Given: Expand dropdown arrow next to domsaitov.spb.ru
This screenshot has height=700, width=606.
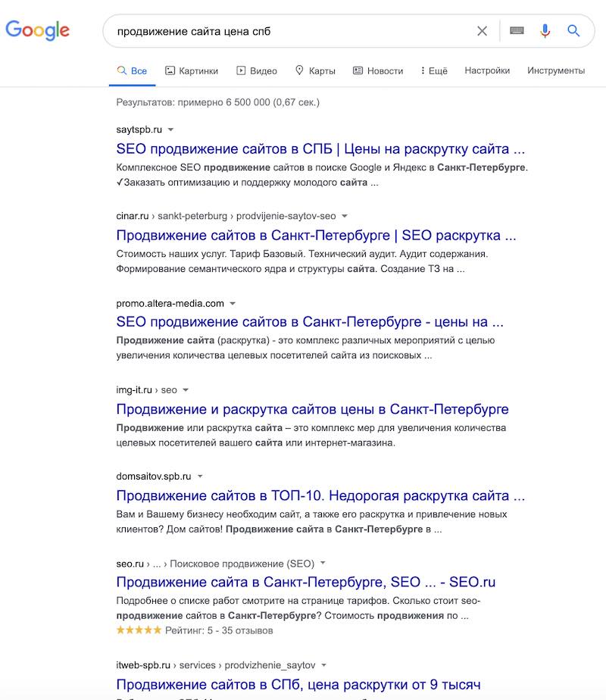Looking at the screenshot, I should click(x=200, y=477).
